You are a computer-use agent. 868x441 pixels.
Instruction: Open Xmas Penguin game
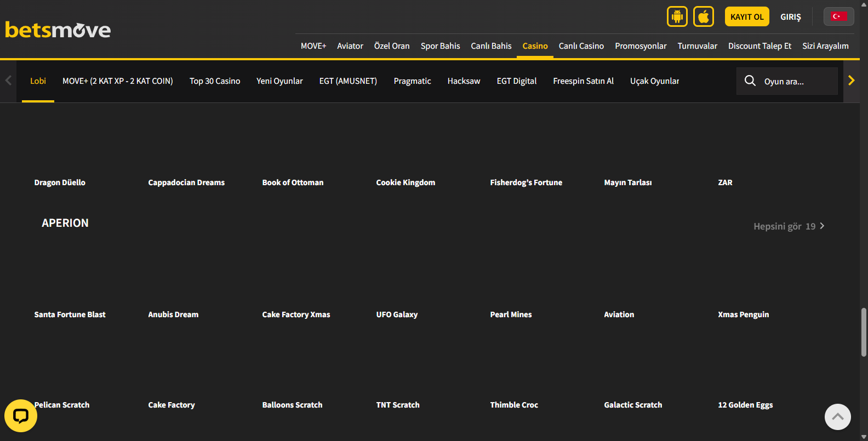coord(743,314)
